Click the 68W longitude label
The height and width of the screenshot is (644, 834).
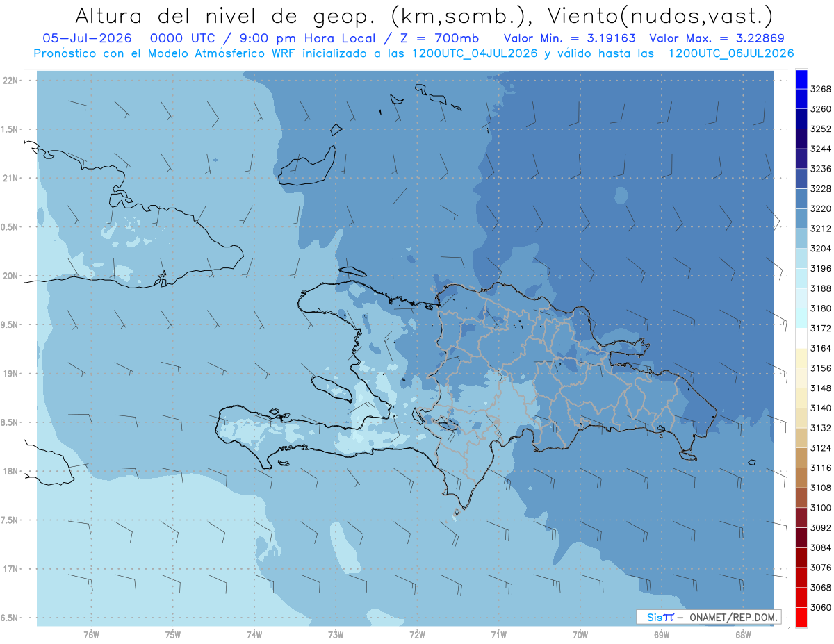tap(742, 634)
